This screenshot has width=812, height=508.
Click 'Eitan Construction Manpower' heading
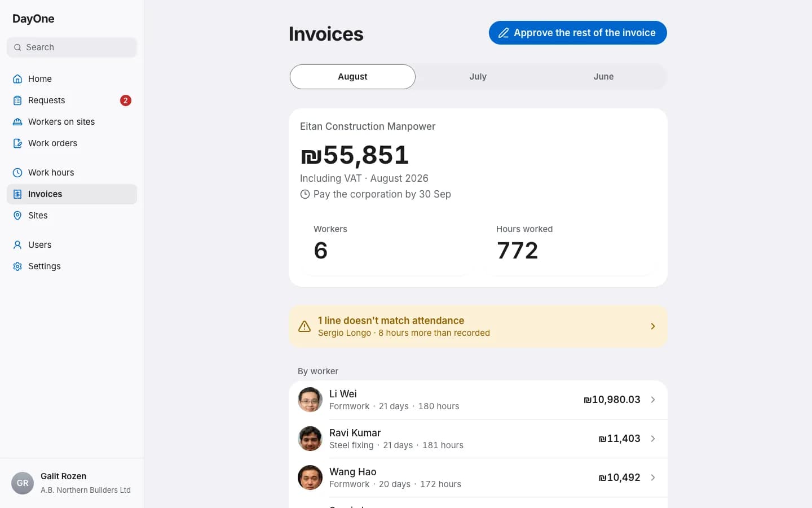[368, 126]
